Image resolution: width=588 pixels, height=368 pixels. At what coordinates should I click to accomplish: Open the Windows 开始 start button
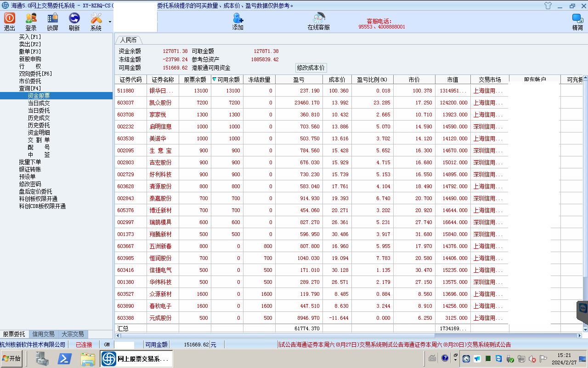click(x=11, y=358)
